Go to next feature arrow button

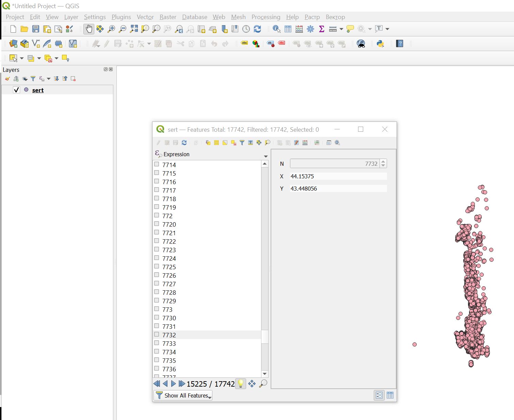173,384
